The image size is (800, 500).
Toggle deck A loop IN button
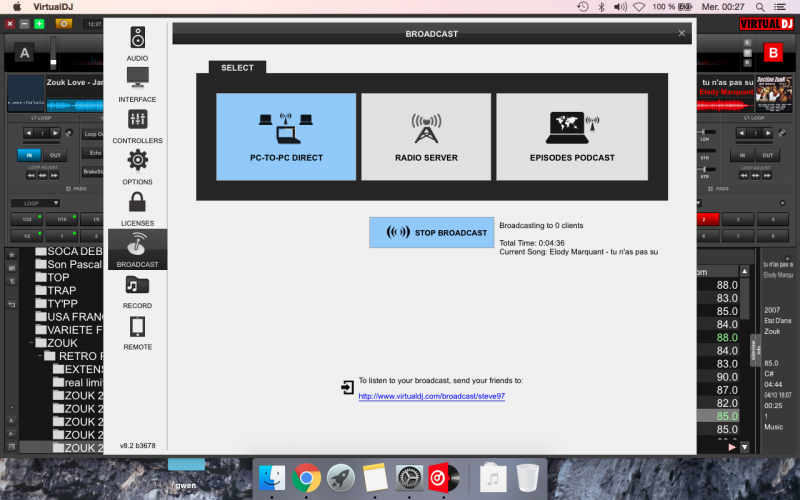click(29, 155)
